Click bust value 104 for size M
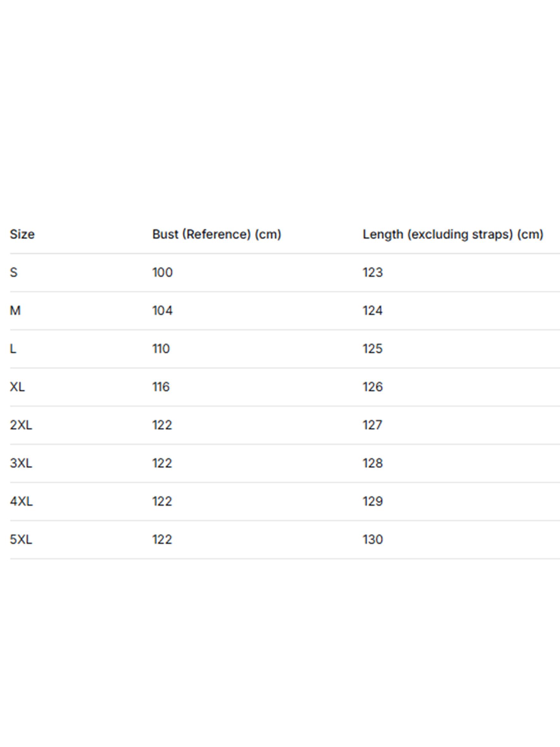Viewport: 560px width, 747px height. click(x=162, y=311)
